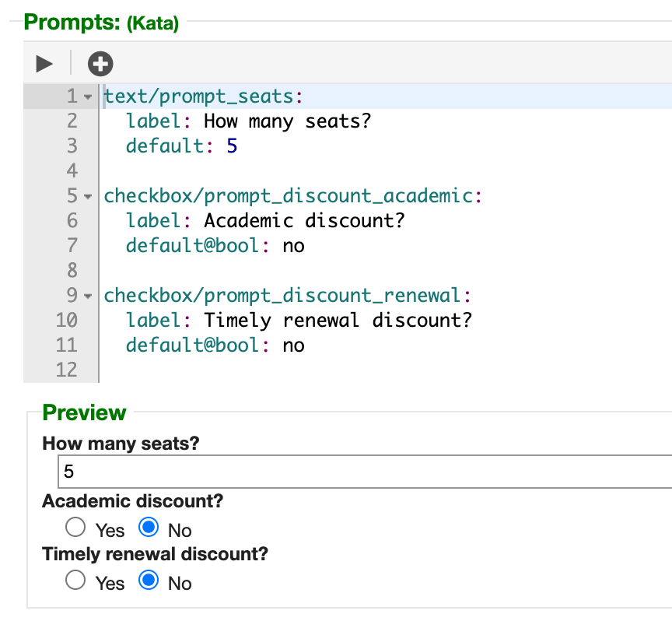Collapse the prompt_discount_renewal fold arrow

[x=88, y=296]
